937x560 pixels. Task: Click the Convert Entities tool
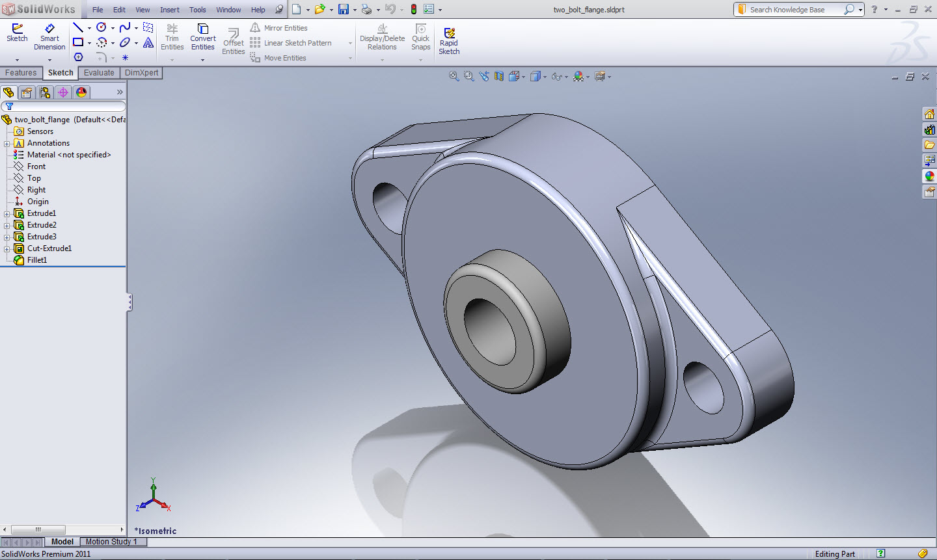point(202,36)
